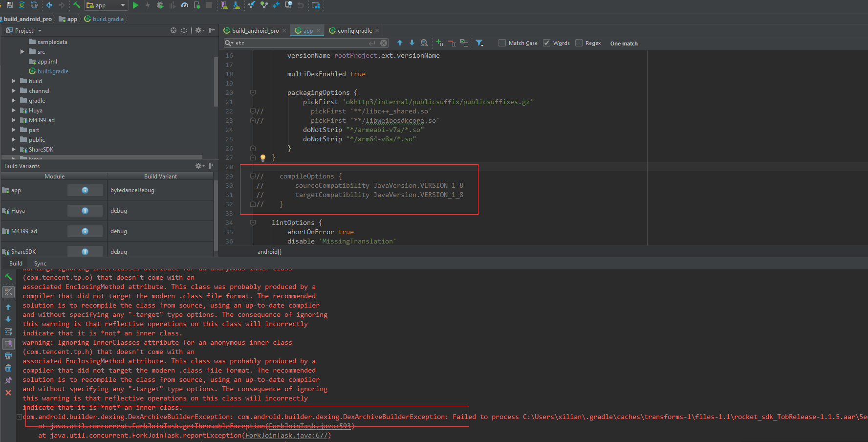Open the ForkJoinTask.java:593 link in the stack trace
The width and height of the screenshot is (868, 442).
coord(310,426)
